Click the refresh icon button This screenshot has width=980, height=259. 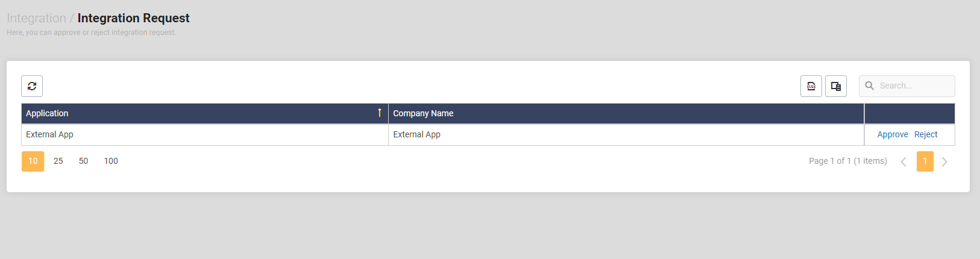coord(32,86)
